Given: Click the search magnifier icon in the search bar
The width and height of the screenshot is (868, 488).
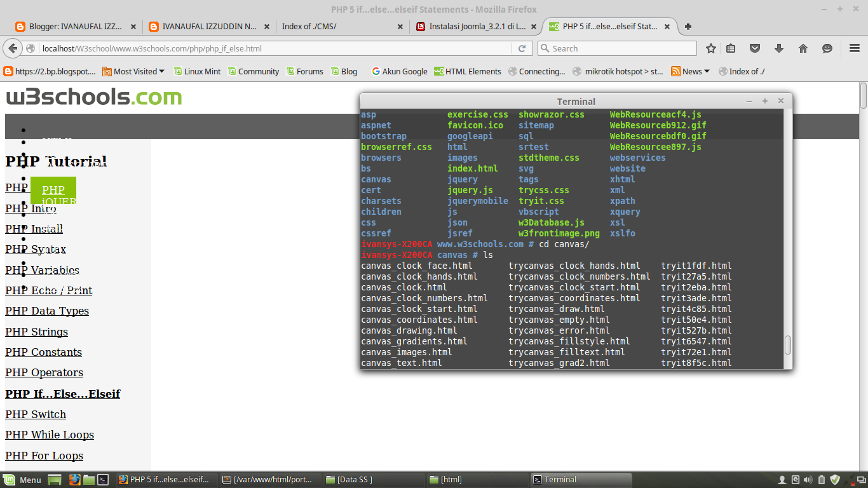Looking at the screenshot, I should click(545, 48).
